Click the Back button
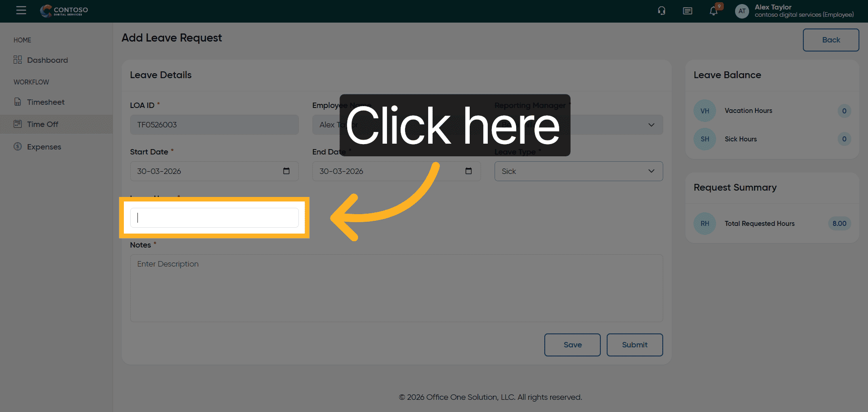 tap(831, 40)
